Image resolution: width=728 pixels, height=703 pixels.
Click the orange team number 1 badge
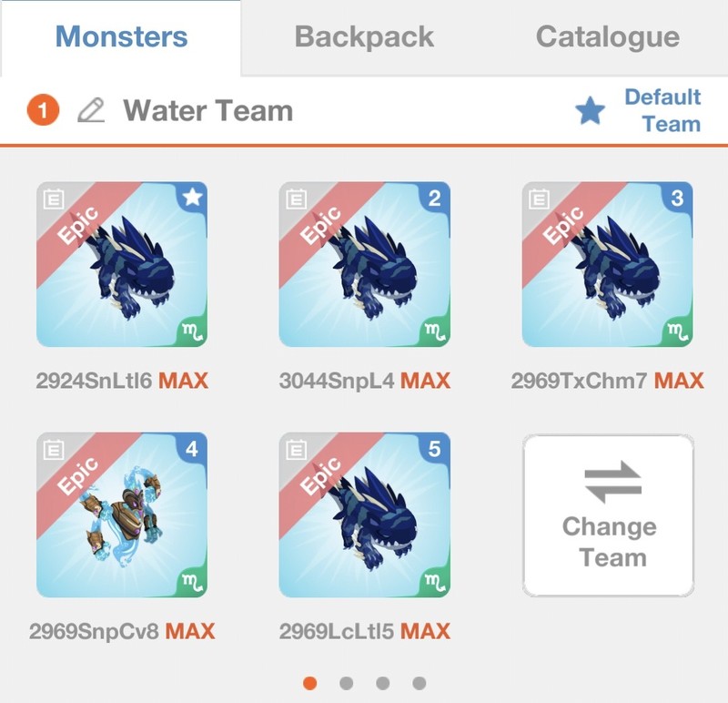(x=43, y=110)
